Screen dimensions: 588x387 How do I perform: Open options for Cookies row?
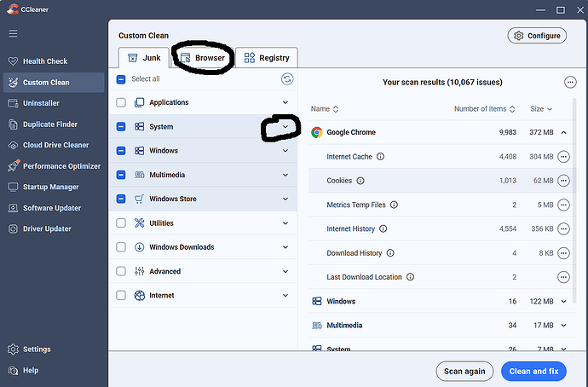[x=563, y=181]
